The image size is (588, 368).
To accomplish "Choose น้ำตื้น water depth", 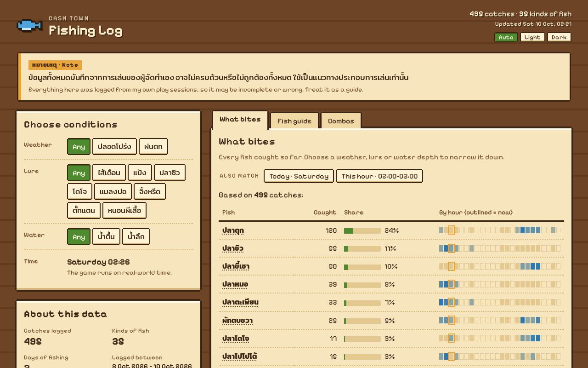I will [106, 237].
